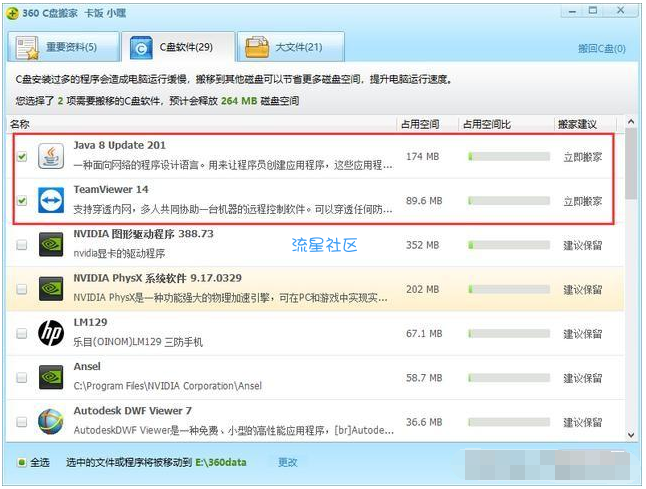
Task: Click the 264 MB freed space text
Action: 239,101
